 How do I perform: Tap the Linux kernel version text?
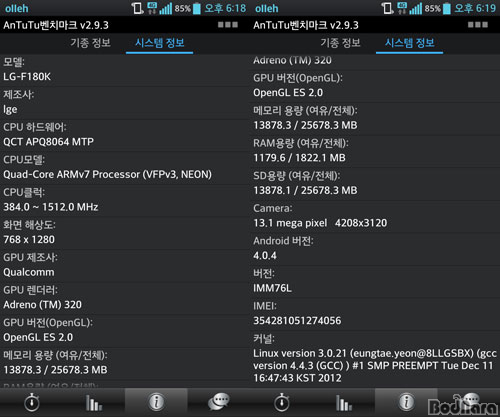pos(375,365)
